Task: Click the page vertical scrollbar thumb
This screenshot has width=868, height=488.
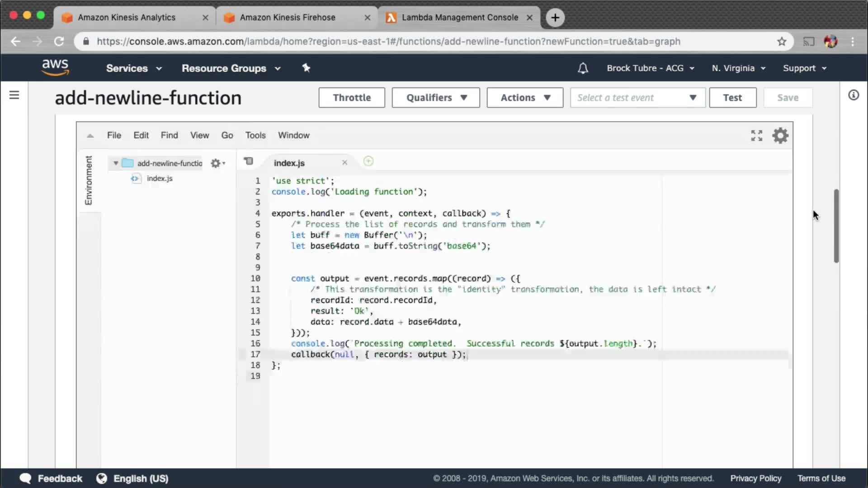Action: click(x=836, y=226)
